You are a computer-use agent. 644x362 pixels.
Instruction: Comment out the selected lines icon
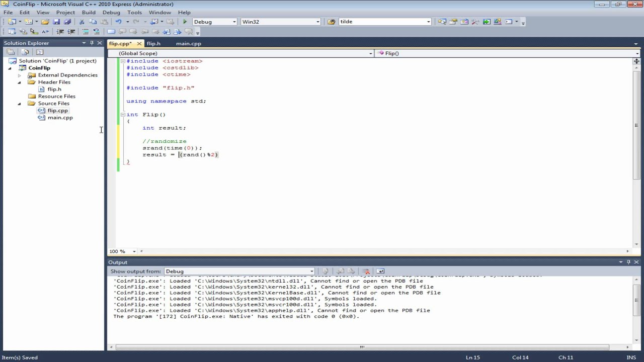click(86, 32)
